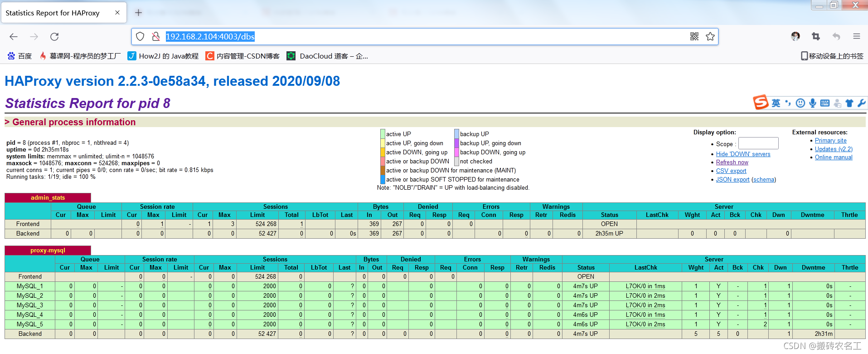
Task: Show the page QR code
Action: coord(694,36)
